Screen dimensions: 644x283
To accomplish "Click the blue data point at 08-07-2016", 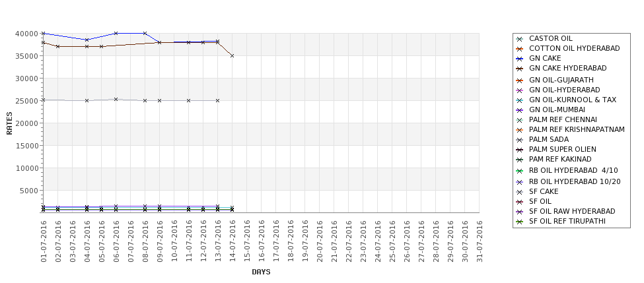I will (x=145, y=33).
